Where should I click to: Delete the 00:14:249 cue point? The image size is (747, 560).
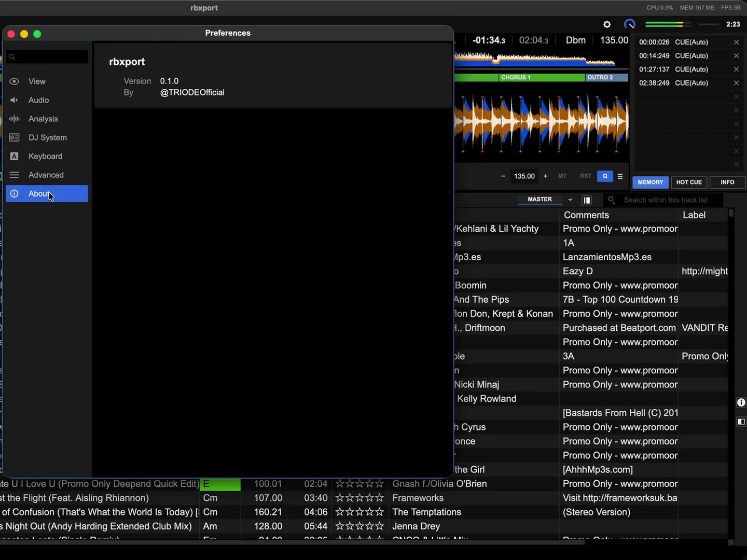click(x=736, y=56)
